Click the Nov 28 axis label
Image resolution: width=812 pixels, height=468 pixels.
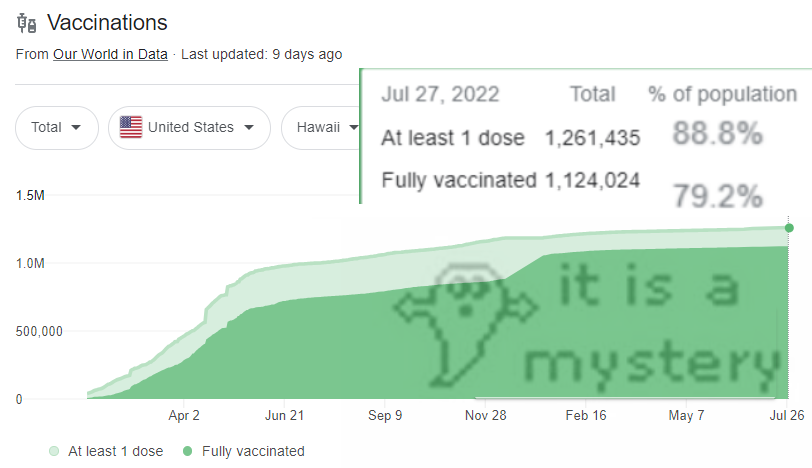(x=486, y=415)
